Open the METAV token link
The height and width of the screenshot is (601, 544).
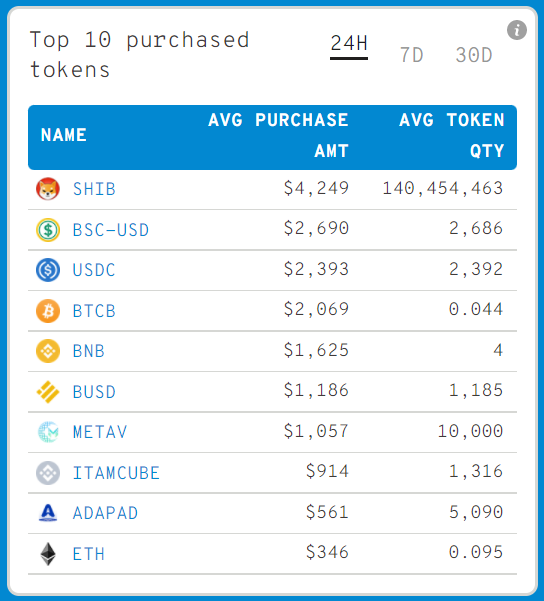(x=100, y=432)
